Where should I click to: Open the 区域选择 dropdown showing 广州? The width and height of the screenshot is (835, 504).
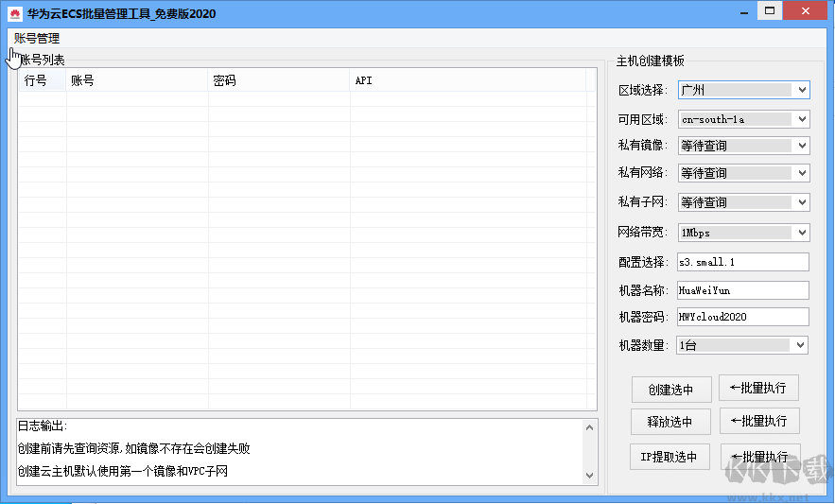pyautogui.click(x=744, y=90)
